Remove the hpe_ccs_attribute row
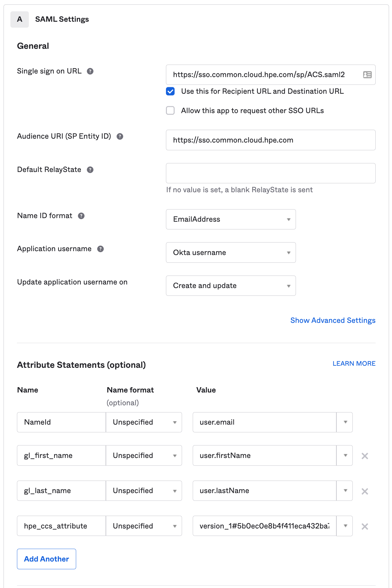Image resolution: width=392 pixels, height=588 pixels. tap(365, 526)
